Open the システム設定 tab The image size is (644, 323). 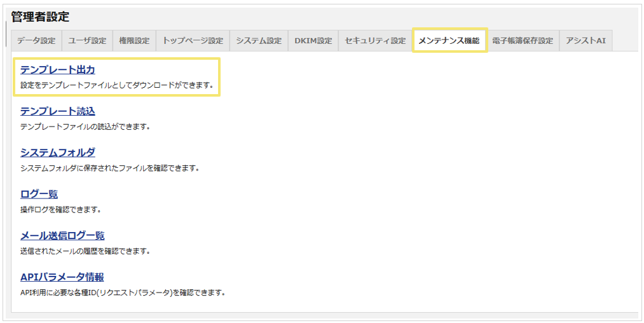259,41
